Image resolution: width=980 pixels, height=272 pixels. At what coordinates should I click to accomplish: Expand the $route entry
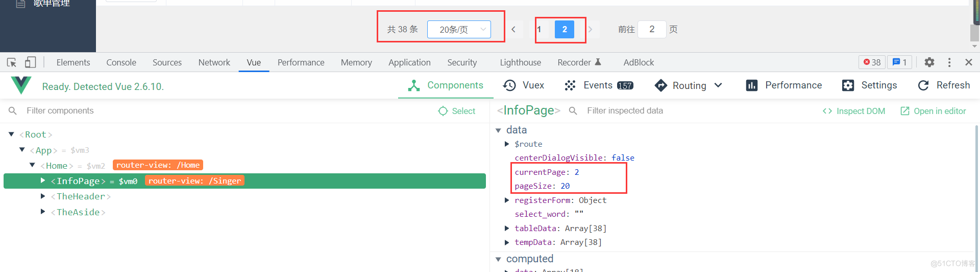coord(507,144)
